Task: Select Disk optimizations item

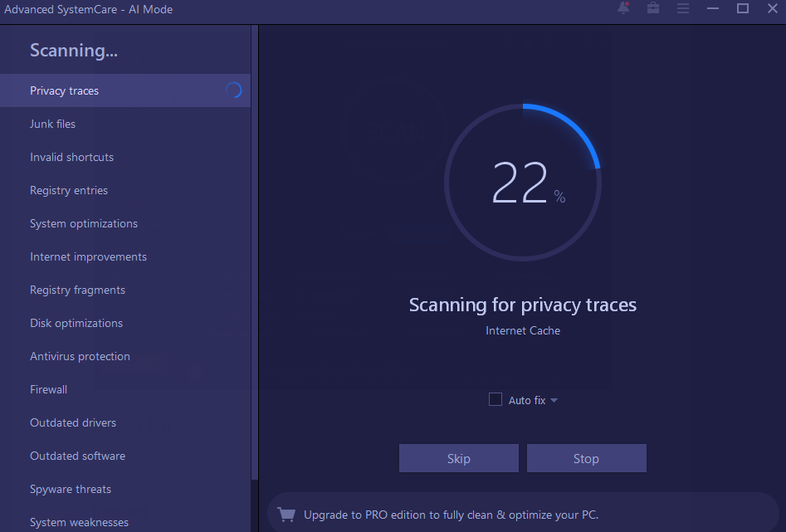Action: 125,323
